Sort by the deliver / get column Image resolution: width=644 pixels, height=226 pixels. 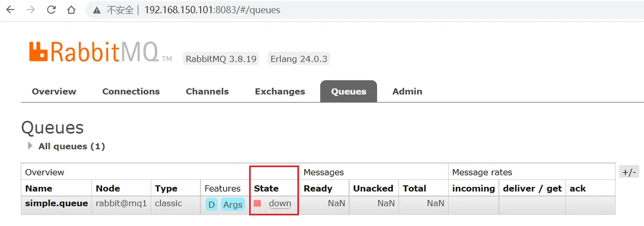532,188
